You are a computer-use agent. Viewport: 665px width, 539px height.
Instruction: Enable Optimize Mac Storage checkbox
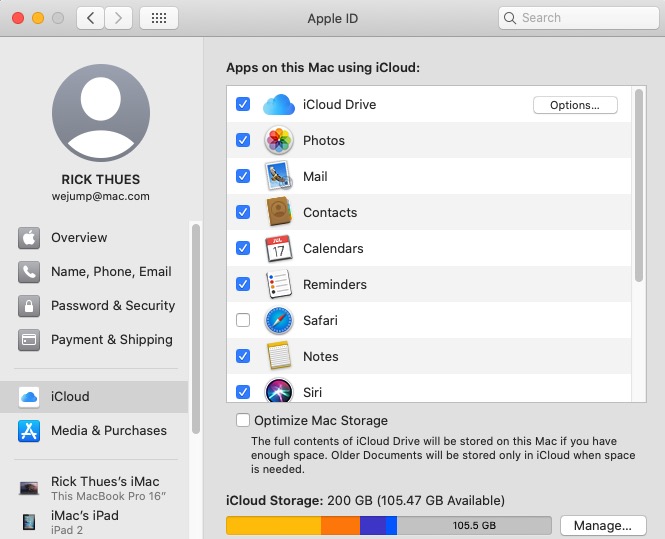pyautogui.click(x=243, y=420)
